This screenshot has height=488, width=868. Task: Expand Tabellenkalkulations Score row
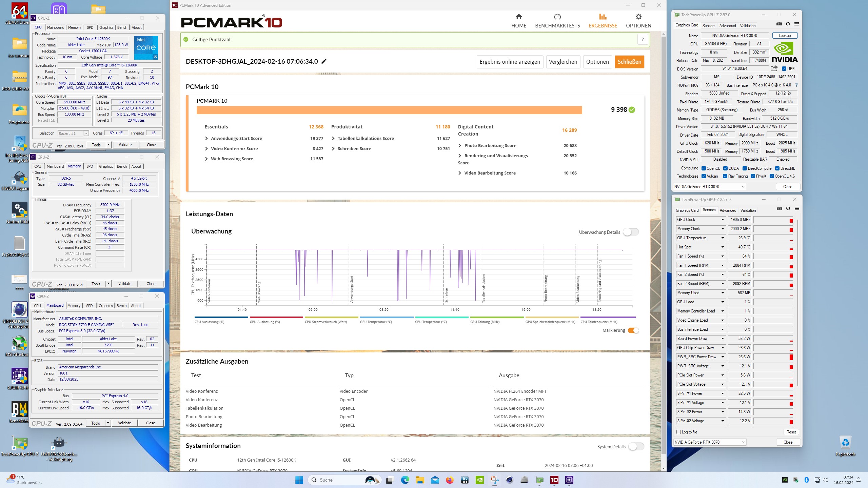391,138
